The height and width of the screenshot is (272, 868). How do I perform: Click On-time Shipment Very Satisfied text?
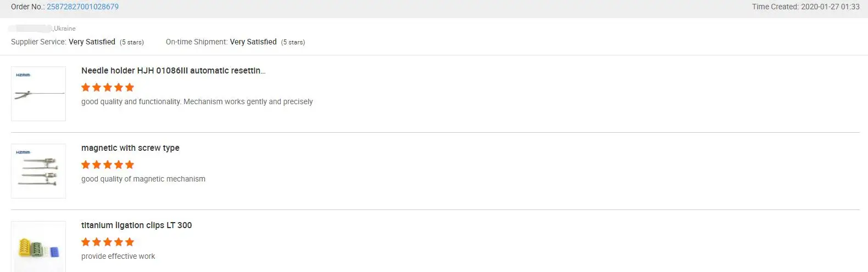pyautogui.click(x=253, y=42)
